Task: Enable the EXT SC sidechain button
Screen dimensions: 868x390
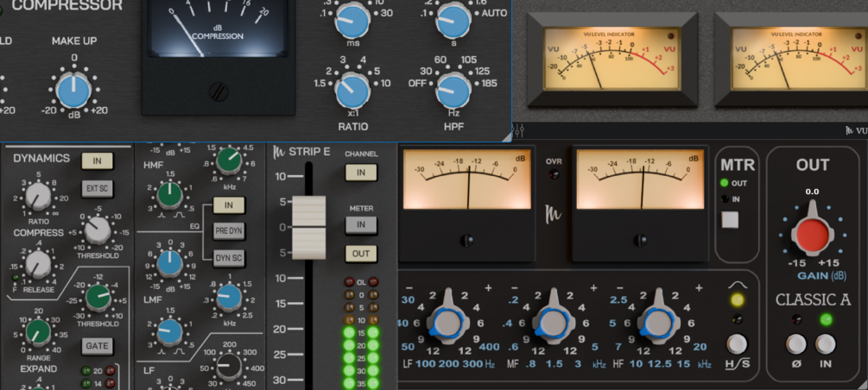Action: (98, 189)
